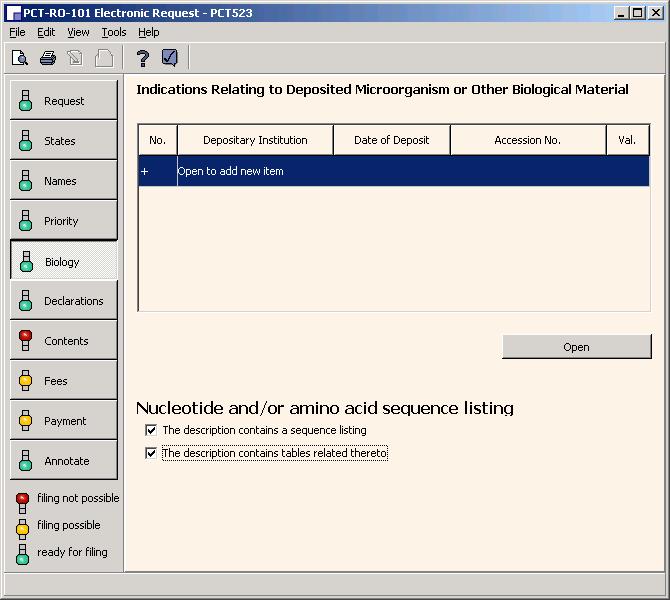The width and height of the screenshot is (670, 600).
Task: Click the 'filing not possible' legend icon
Action: coord(22,503)
